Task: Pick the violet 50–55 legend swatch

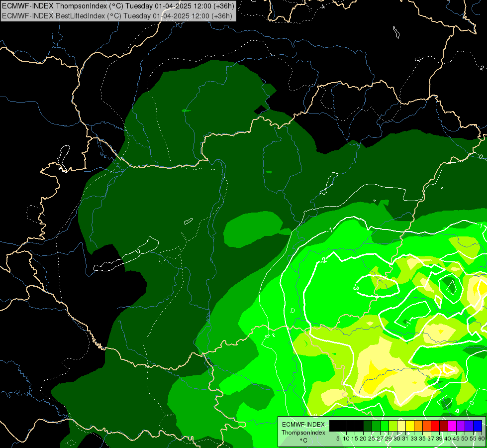Action: tap(469, 426)
